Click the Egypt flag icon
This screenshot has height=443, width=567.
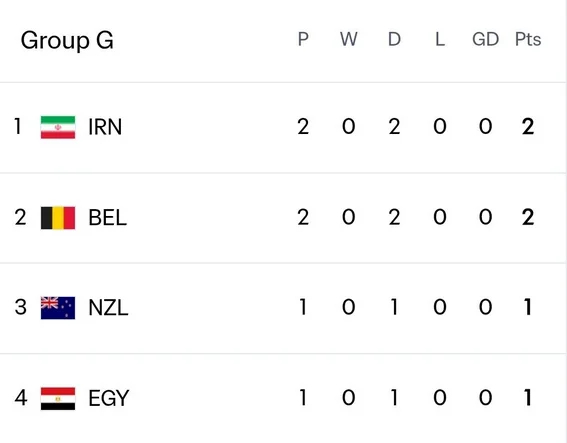pyautogui.click(x=58, y=398)
